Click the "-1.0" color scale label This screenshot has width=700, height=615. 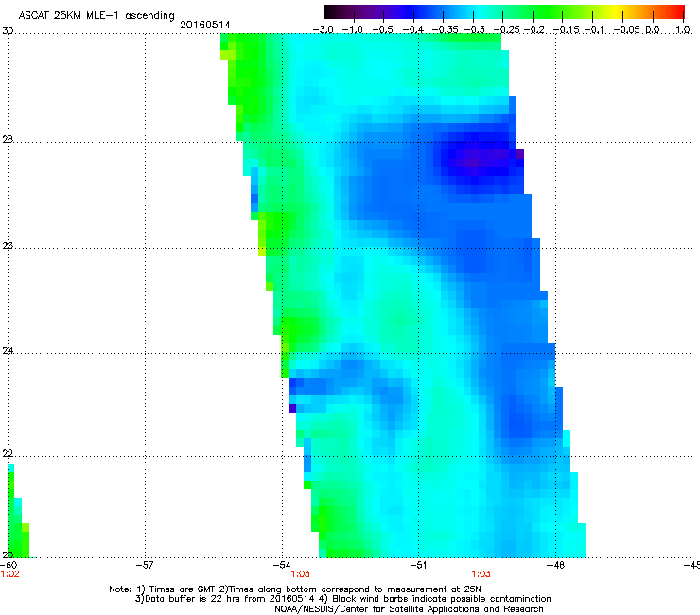coord(353,30)
